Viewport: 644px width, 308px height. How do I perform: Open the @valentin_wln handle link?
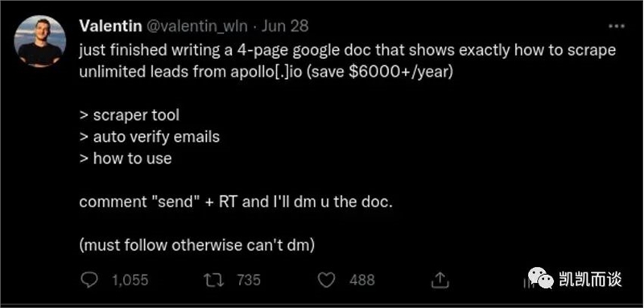196,27
